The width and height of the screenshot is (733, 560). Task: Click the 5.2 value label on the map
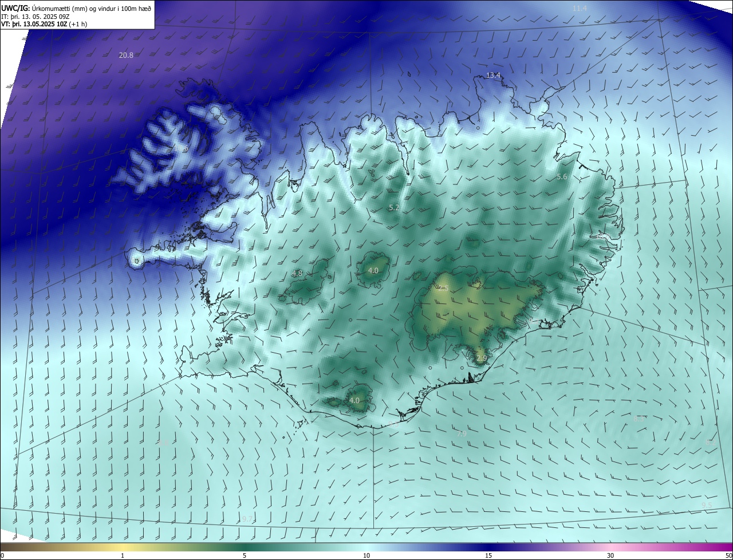[x=394, y=208]
